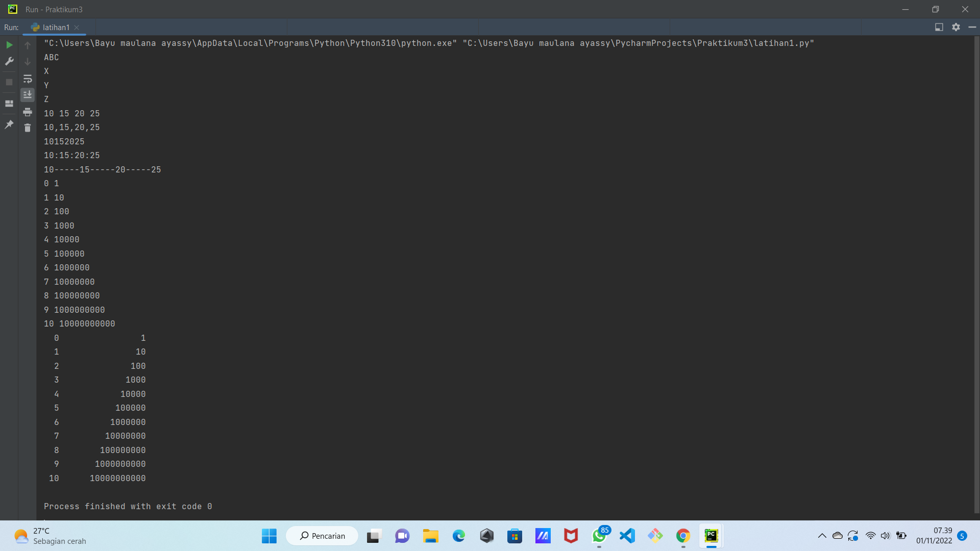The image size is (980, 551).
Task: Click Down the Stack Trace arrow
Action: click(28, 62)
